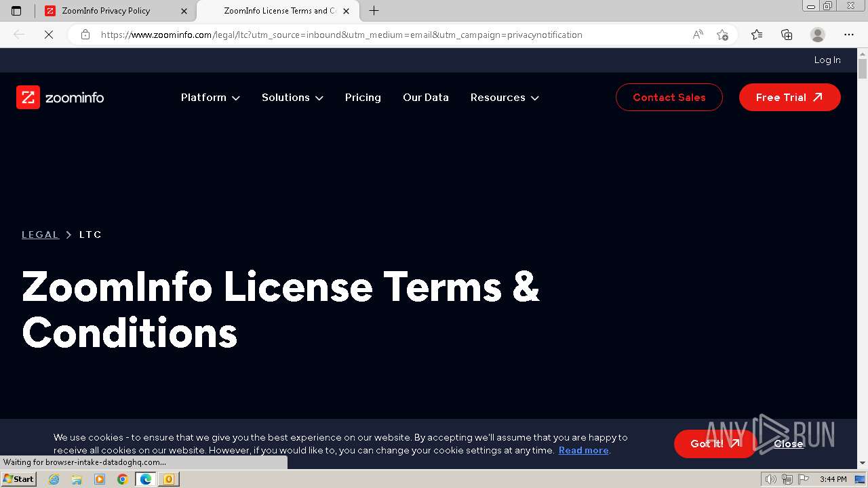Expand the Solutions menu
The width and height of the screenshot is (868, 488).
coord(292,98)
